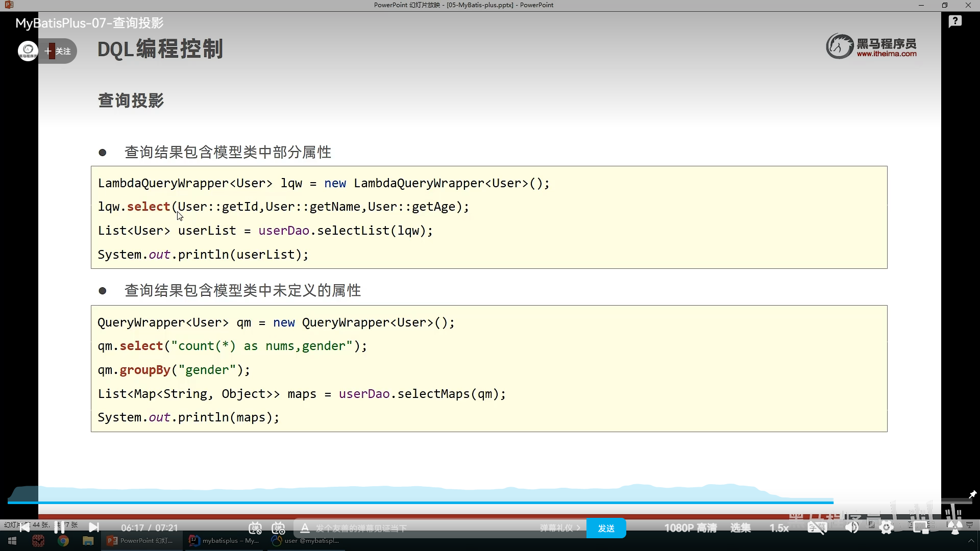Seek on the blue video progress bar

point(408,503)
